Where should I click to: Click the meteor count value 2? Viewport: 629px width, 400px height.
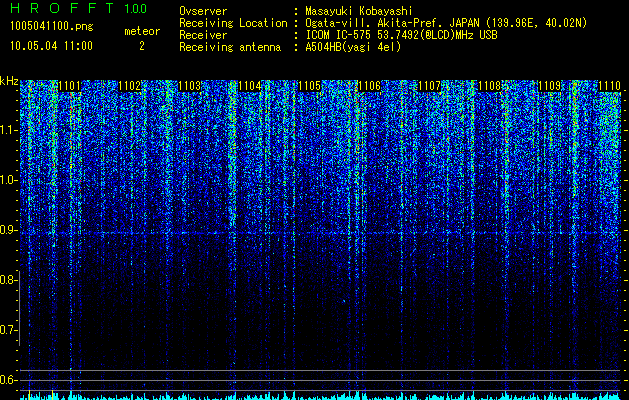coord(142,46)
